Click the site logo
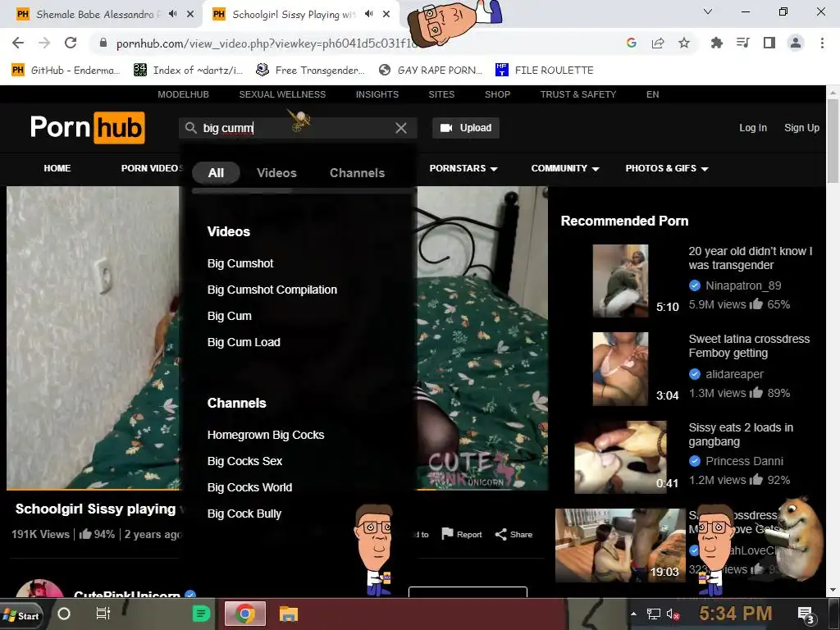Viewport: 840px width, 630px height. [87, 127]
